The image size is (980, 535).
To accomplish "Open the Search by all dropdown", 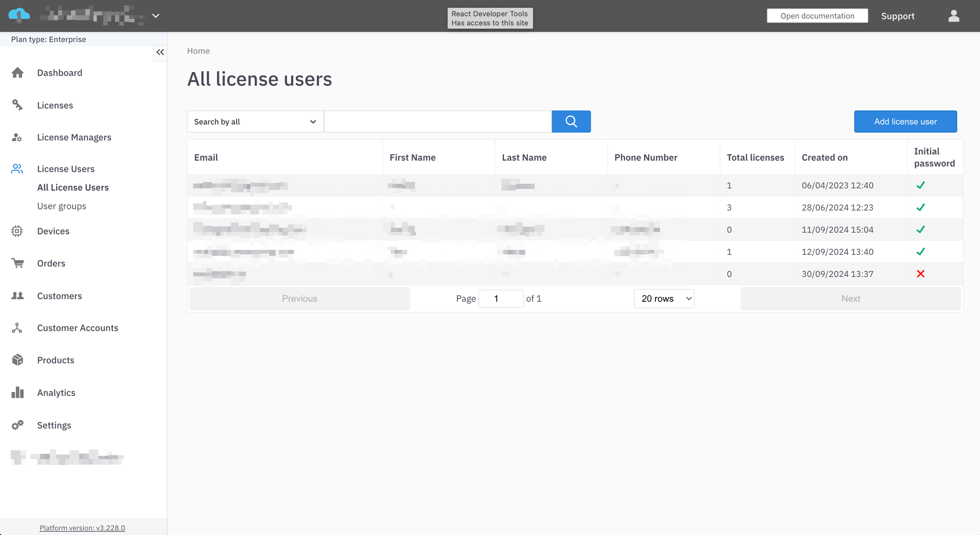I will coord(255,122).
